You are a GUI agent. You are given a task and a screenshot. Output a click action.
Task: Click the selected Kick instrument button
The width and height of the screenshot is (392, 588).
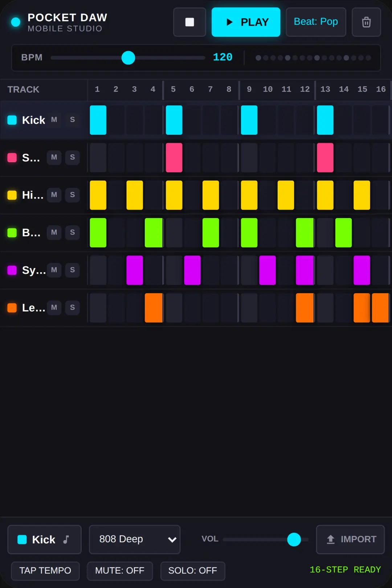click(x=44, y=539)
